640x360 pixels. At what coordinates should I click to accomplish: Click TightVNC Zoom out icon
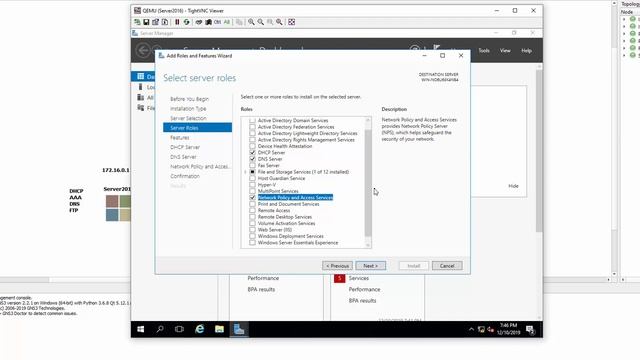(x=260, y=22)
